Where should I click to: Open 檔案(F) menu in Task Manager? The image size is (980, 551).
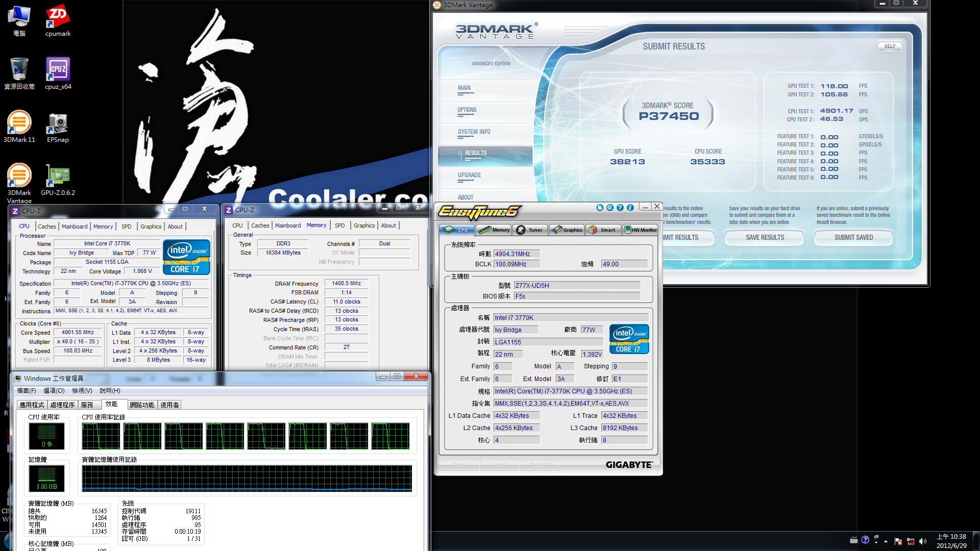(27, 391)
